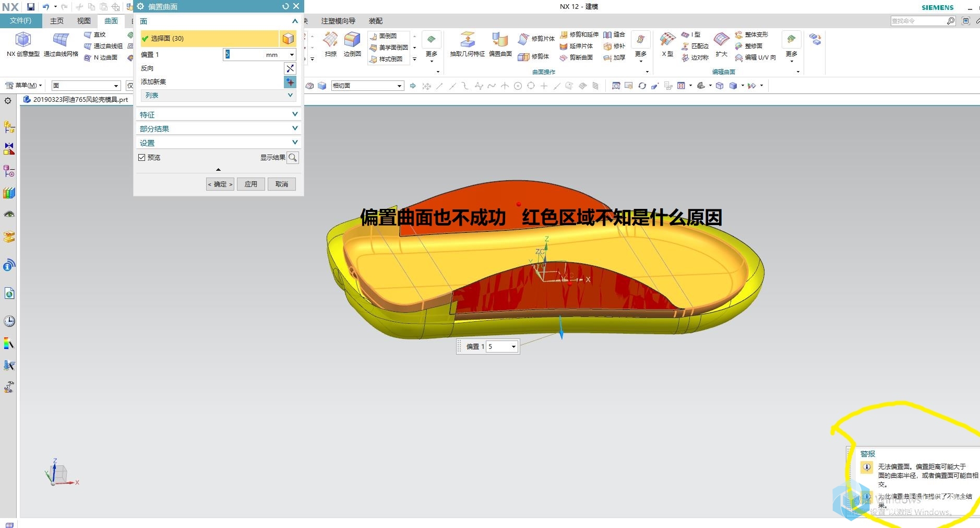Select 通过曲线组 tool
980x528 pixels.
coord(103,46)
